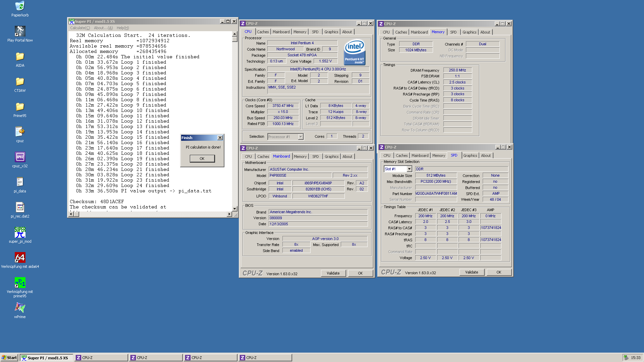The image size is (644, 362).
Task: Select the cpuz desktop icon
Action: coord(20,131)
